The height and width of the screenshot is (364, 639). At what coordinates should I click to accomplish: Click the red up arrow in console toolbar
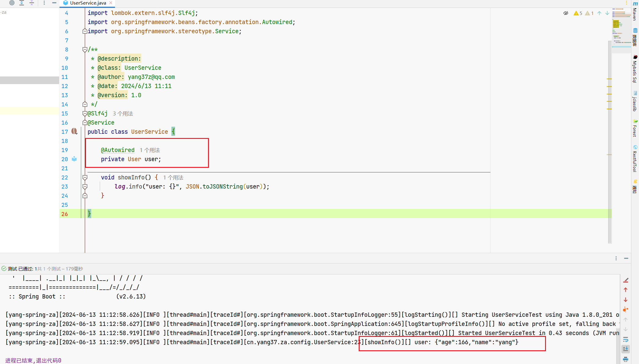pos(626,290)
